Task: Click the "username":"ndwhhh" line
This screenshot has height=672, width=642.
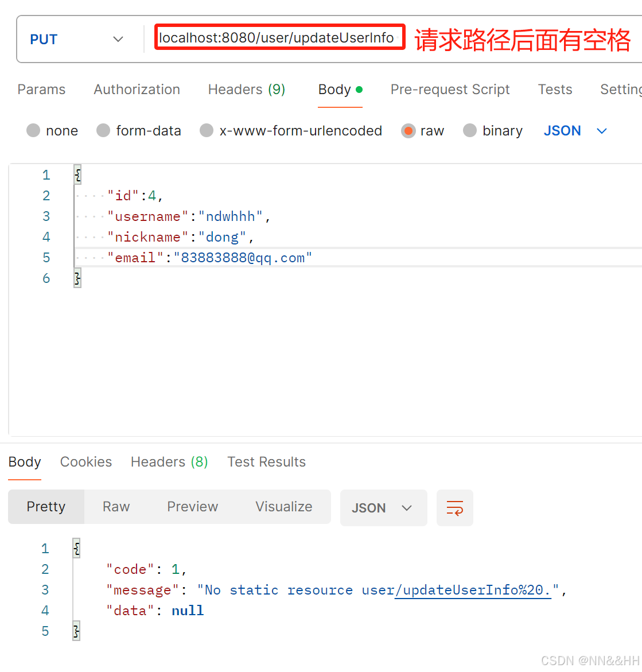Action: click(189, 216)
